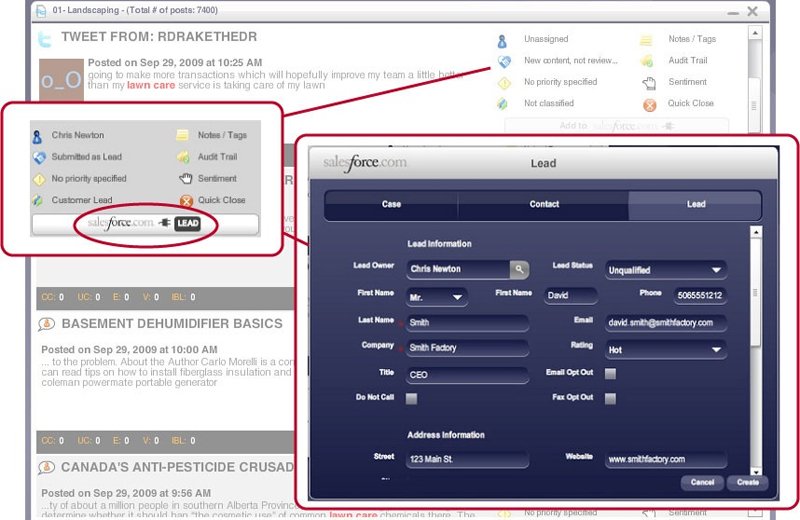Image resolution: width=800 pixels, height=520 pixels.
Task: Click the Create button in Lead dialog
Action: point(747,482)
